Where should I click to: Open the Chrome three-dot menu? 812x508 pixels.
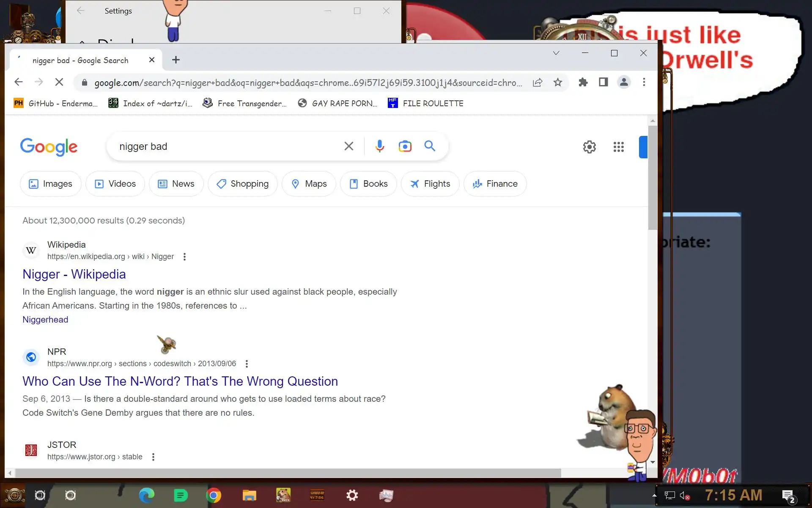point(644,82)
